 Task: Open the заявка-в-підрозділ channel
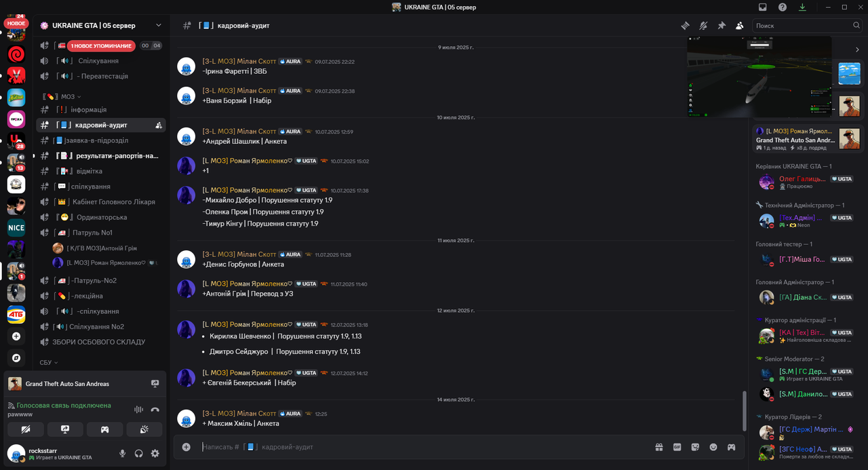coord(102,140)
